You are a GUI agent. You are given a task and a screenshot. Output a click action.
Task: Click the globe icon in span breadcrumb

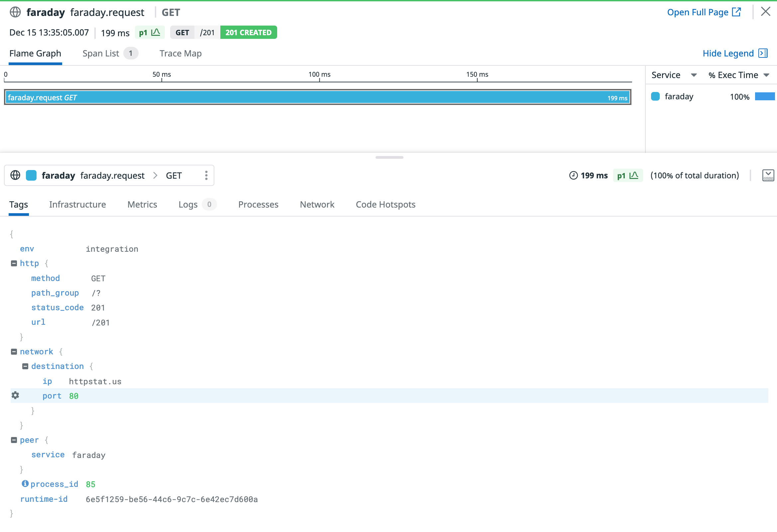click(x=15, y=175)
